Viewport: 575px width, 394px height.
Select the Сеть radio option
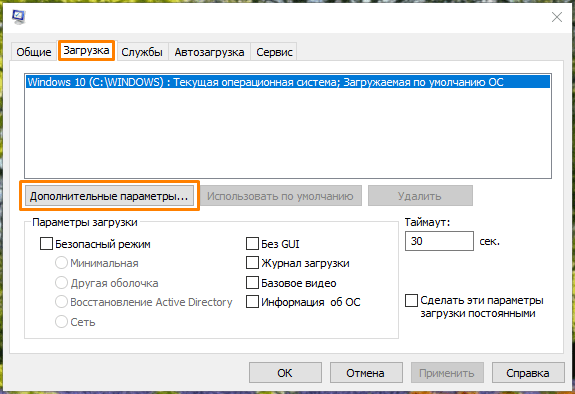(x=61, y=321)
